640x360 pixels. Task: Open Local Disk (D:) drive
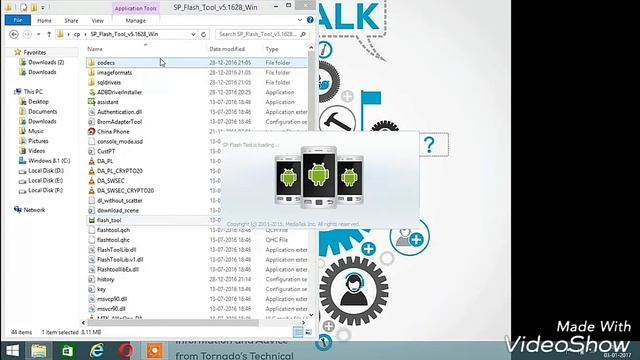click(x=46, y=171)
